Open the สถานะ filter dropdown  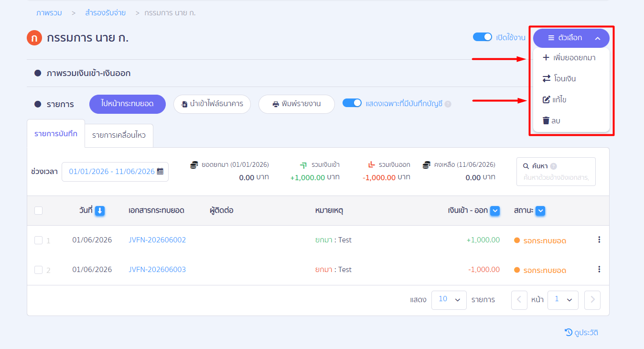pos(541,211)
